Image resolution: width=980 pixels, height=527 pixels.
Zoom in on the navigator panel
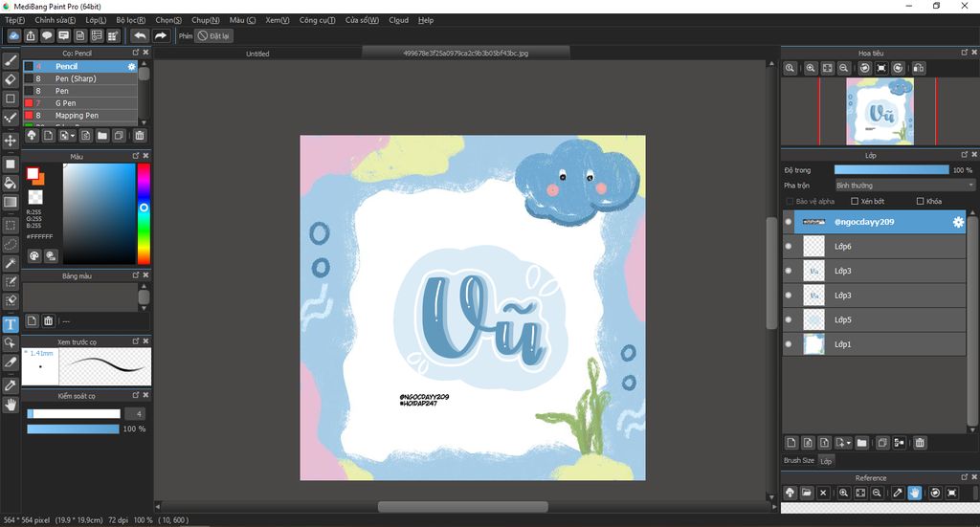point(811,68)
